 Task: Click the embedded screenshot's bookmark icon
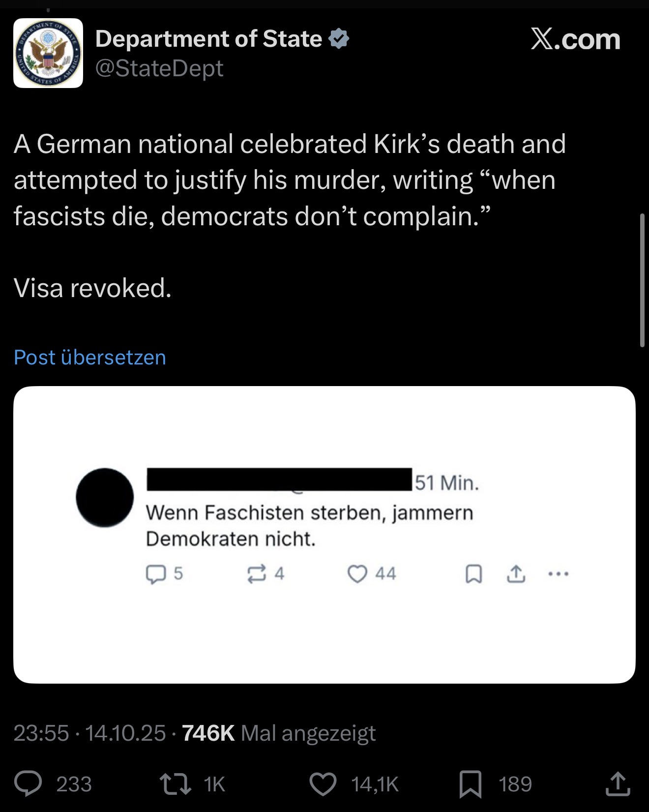click(473, 574)
